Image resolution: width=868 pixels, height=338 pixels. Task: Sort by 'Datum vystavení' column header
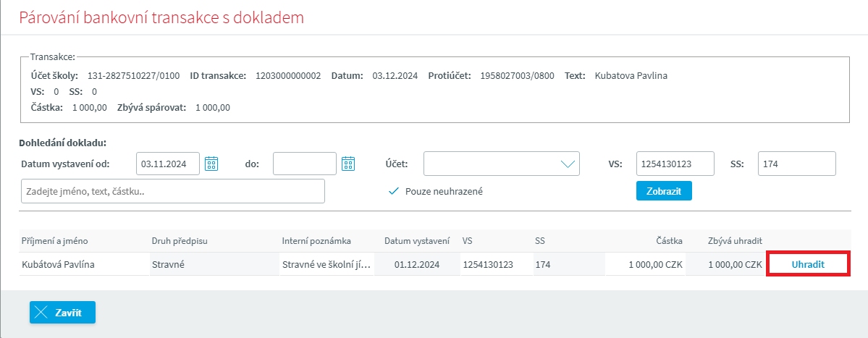417,240
